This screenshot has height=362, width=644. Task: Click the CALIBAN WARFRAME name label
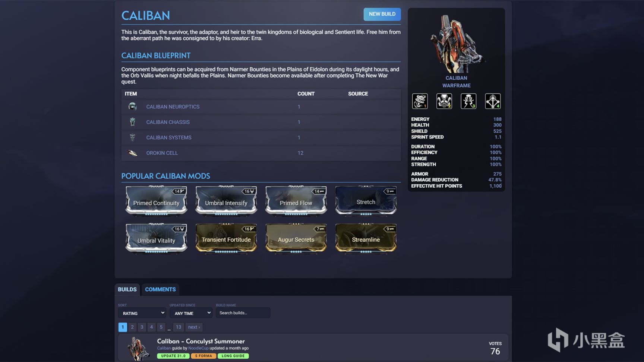456,82
